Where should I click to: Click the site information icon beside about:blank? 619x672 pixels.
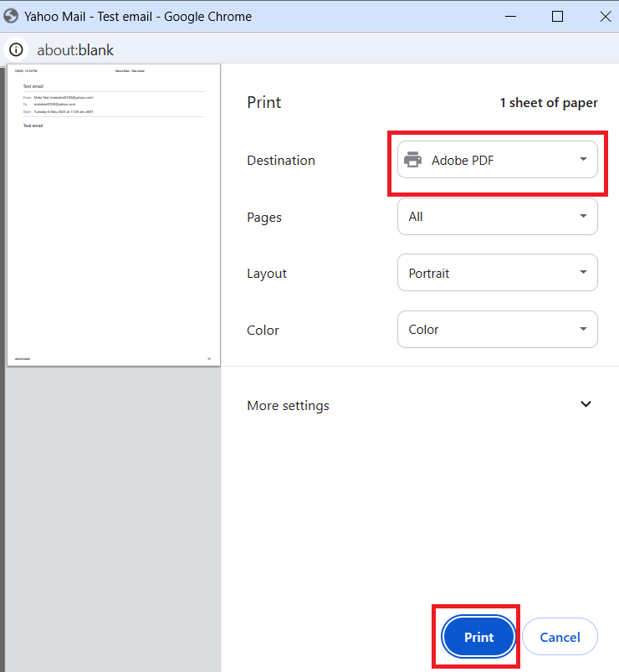(x=16, y=49)
